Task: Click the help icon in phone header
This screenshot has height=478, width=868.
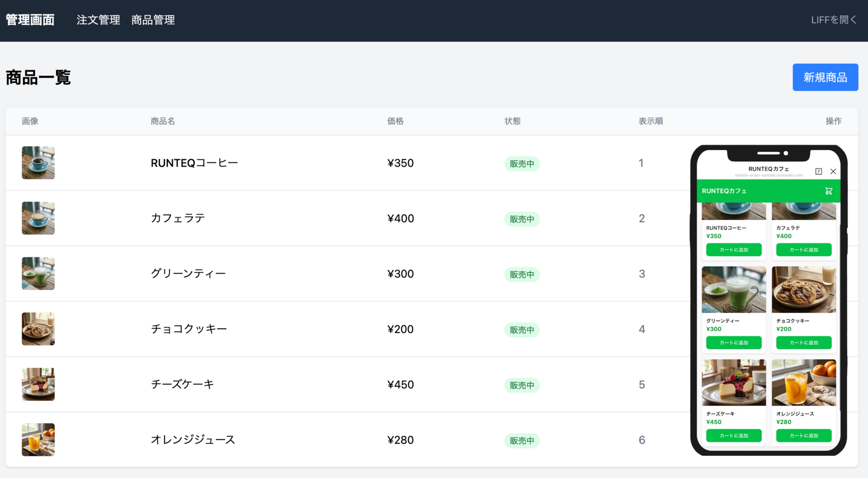Action: pyautogui.click(x=818, y=171)
